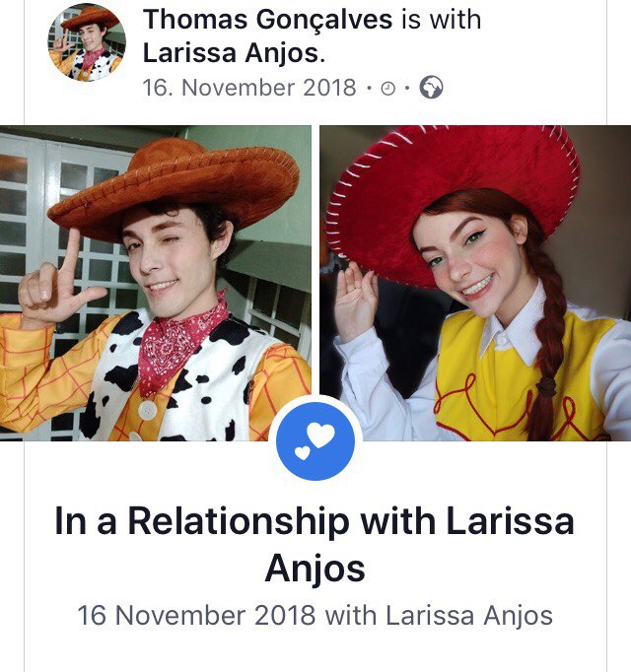This screenshot has height=672, width=631.
Task: Click the red stitched hat in right photo
Action: [453, 199]
